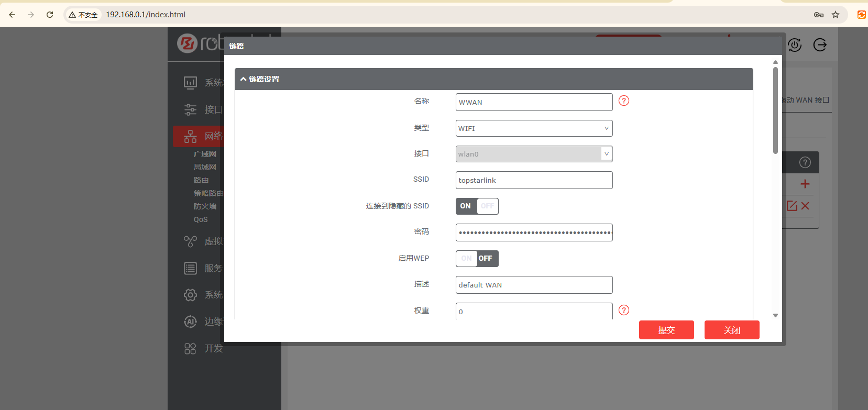
Task: Click the 名称 field containing WWAN
Action: (534, 102)
